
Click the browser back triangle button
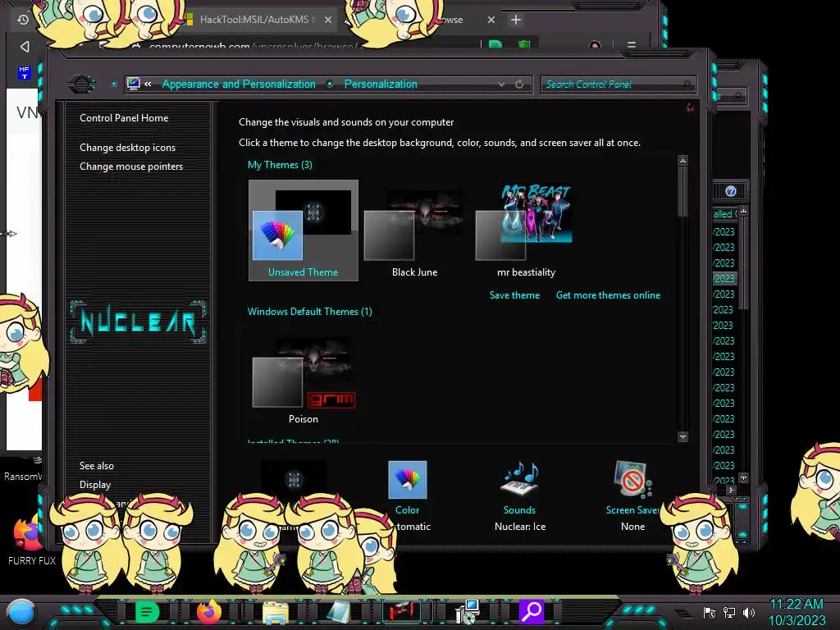pyautogui.click(x=25, y=47)
